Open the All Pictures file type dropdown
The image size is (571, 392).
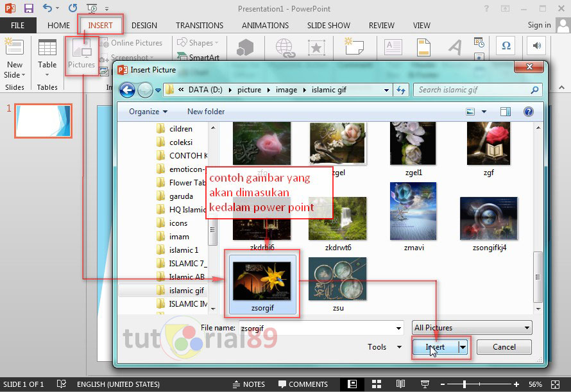coord(472,327)
